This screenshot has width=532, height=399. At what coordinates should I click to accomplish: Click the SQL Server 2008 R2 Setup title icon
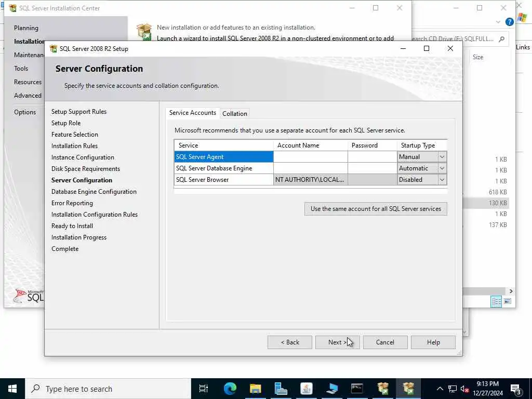tap(54, 48)
